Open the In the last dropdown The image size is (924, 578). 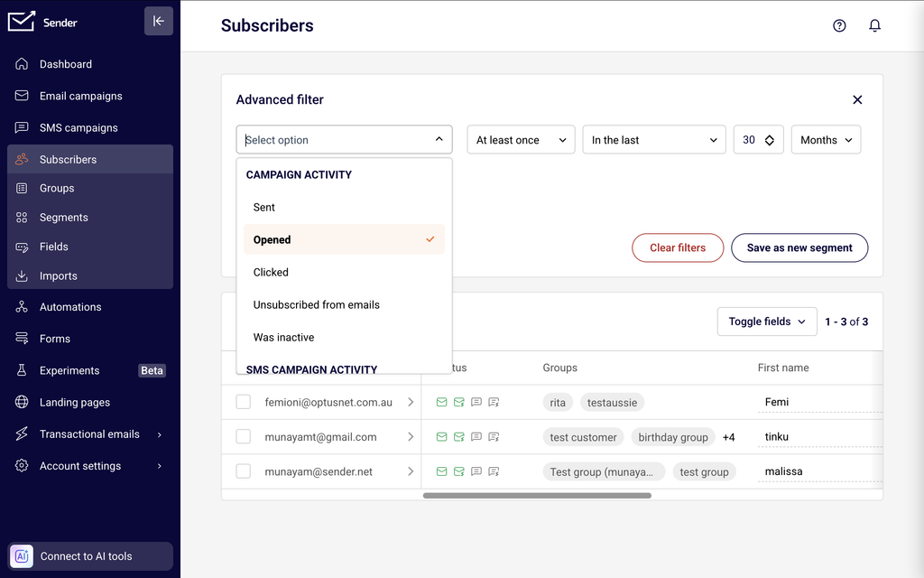[654, 140]
